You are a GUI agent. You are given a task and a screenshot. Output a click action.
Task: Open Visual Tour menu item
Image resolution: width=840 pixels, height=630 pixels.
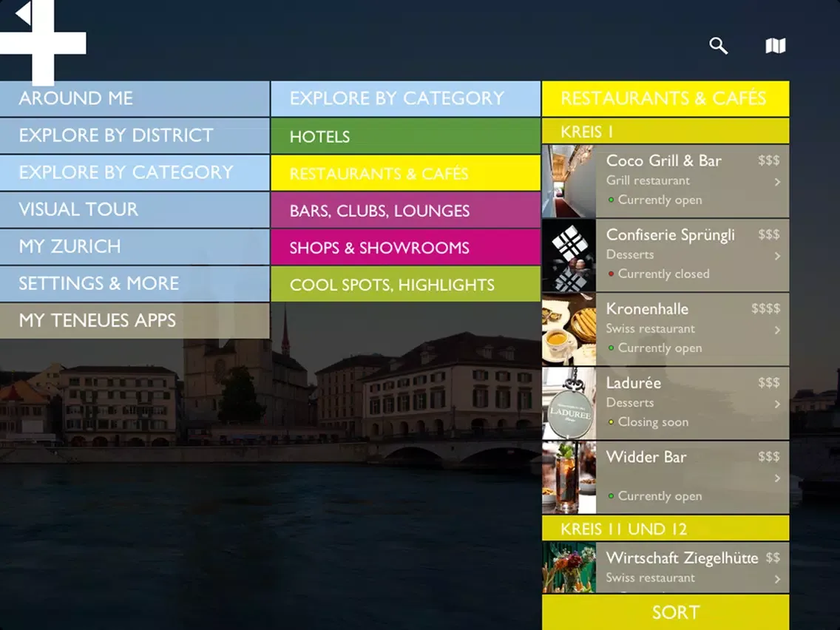(x=135, y=209)
